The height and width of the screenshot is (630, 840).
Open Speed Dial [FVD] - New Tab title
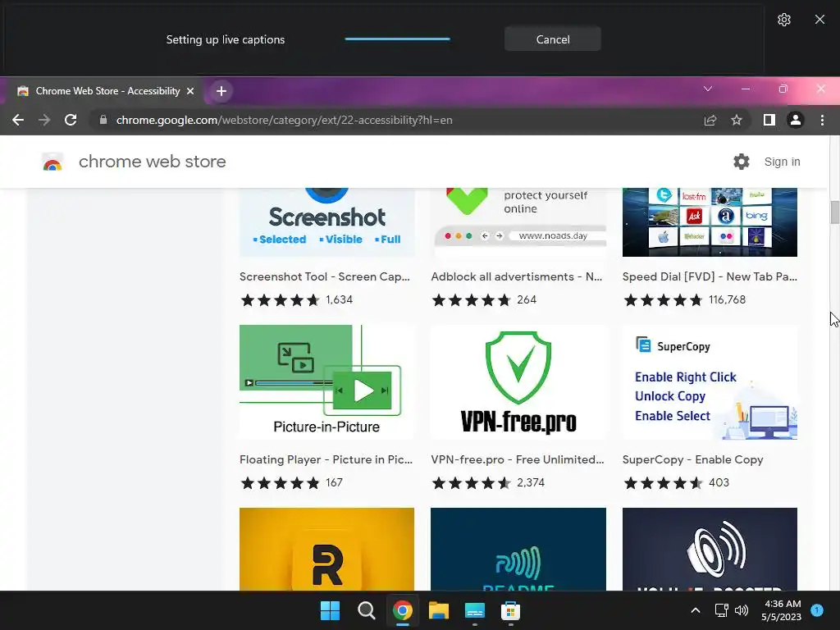710,276
